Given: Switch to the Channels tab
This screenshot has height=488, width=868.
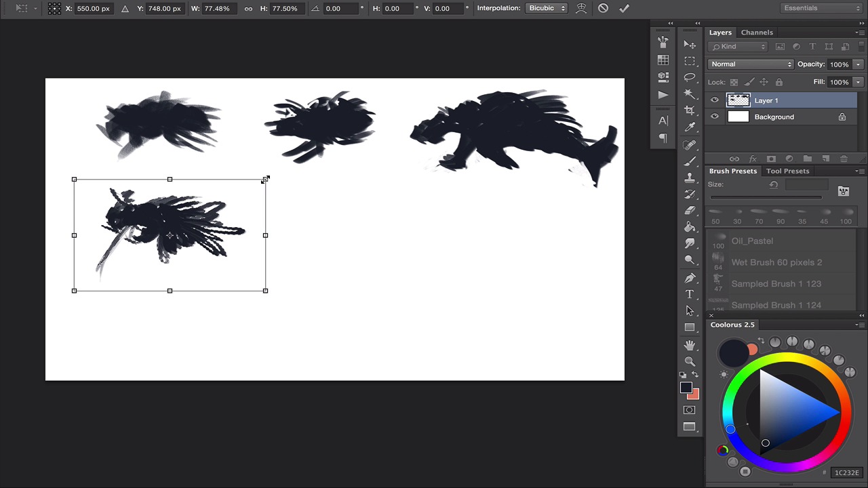Looking at the screenshot, I should 757,33.
